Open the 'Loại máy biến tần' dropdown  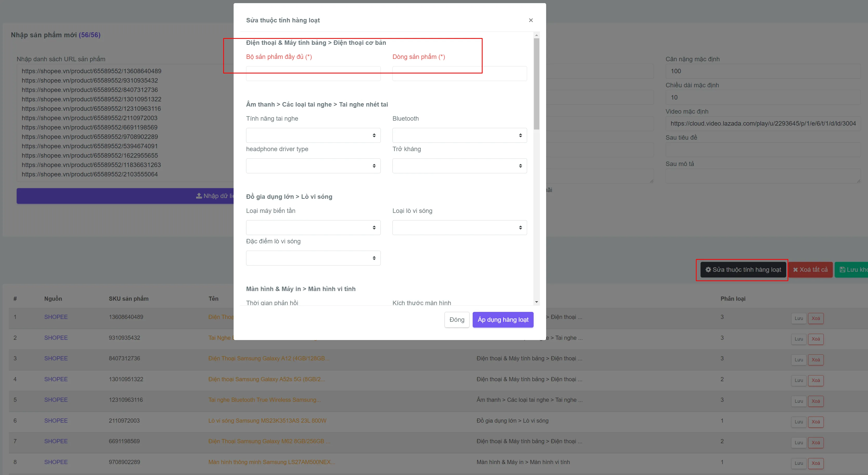click(313, 227)
